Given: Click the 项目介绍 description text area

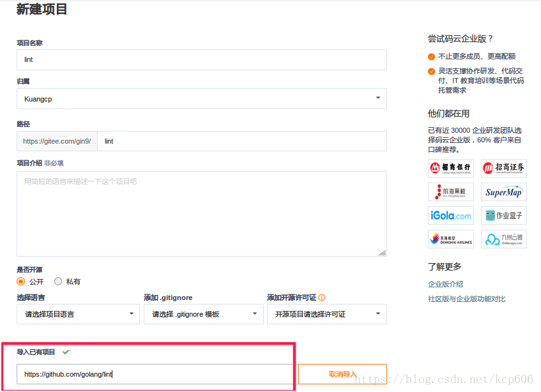Looking at the screenshot, I should 201,214.
